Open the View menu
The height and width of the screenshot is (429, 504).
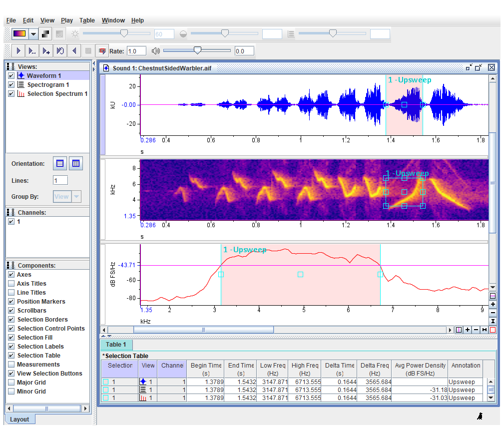[x=47, y=20]
